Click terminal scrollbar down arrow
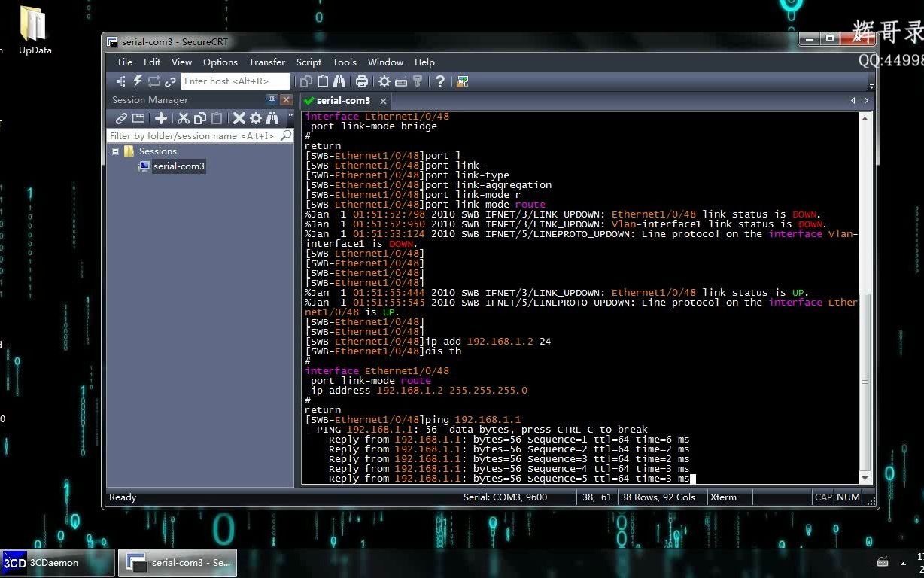This screenshot has width=924, height=578. click(x=865, y=478)
